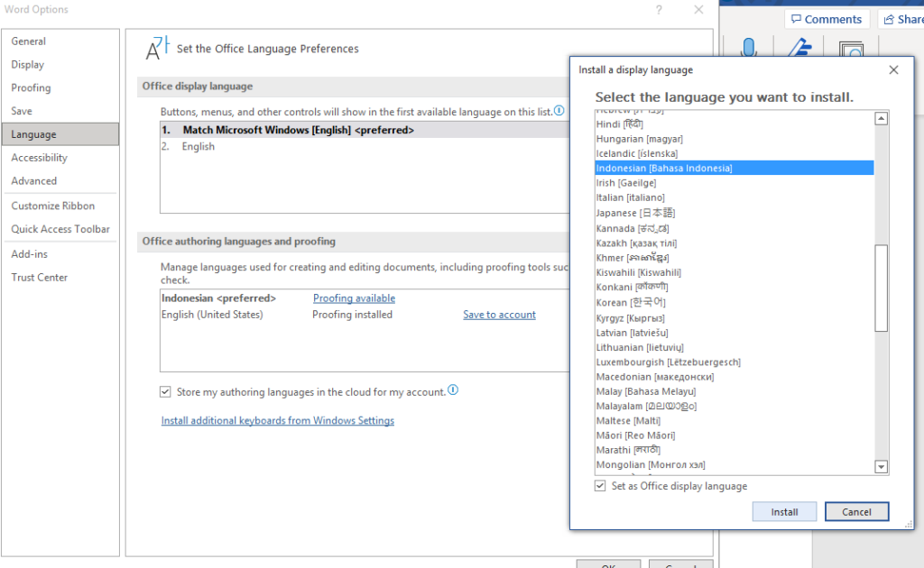Select Icelandic [íslenska] language

pos(735,153)
